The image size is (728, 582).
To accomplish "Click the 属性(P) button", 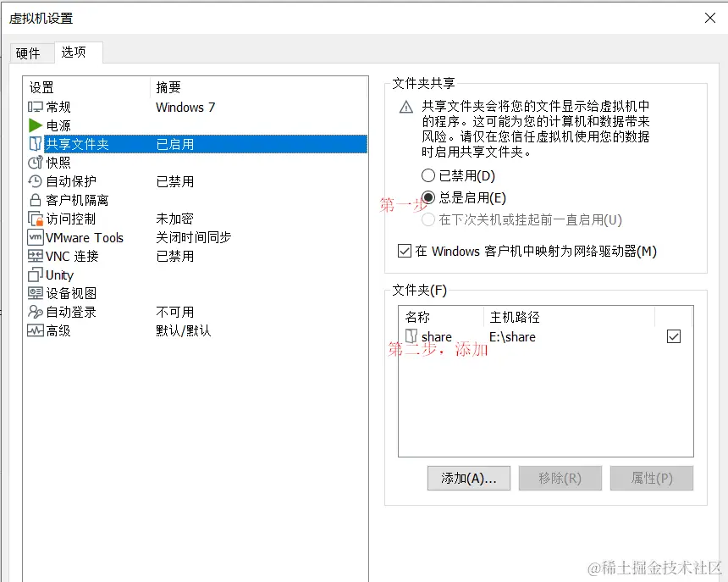I will coord(652,479).
